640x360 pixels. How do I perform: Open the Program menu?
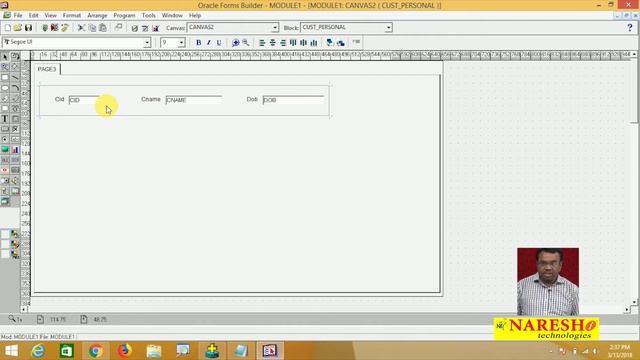coord(124,16)
